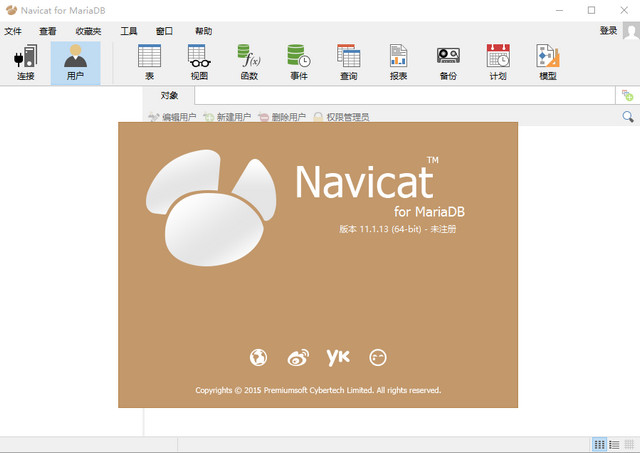Open the 窗口 (Window) menu
This screenshot has width=640, height=453.
[x=164, y=31]
